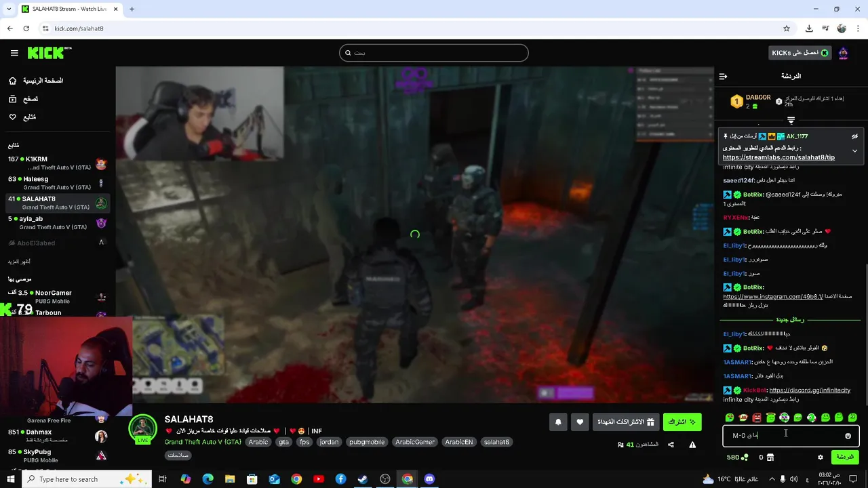Viewport: 868px width, 488px height.
Task: Hide the pinned chat message
Action: coord(854,136)
